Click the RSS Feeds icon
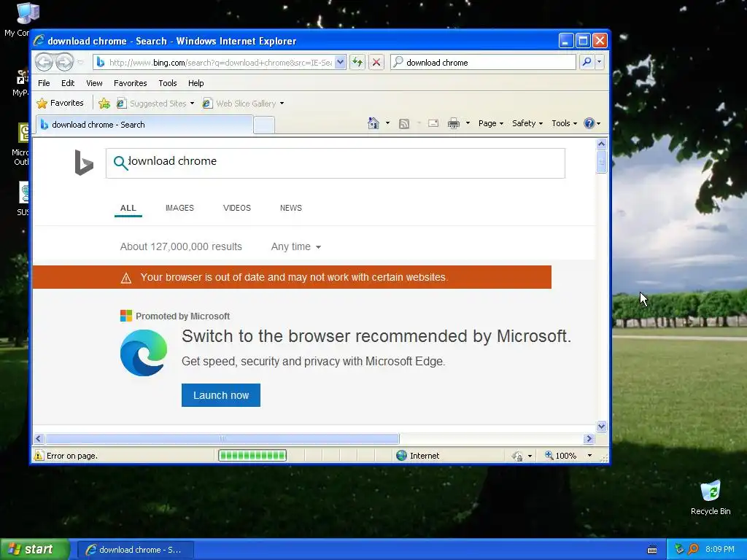The image size is (747, 560). 404,124
